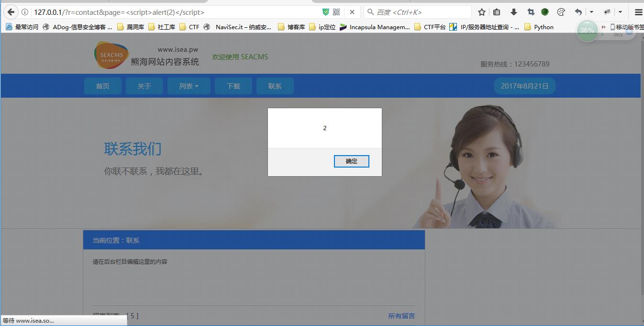Select the 当前位置：联系 breadcrumb text
The width and height of the screenshot is (644, 326).
point(116,240)
